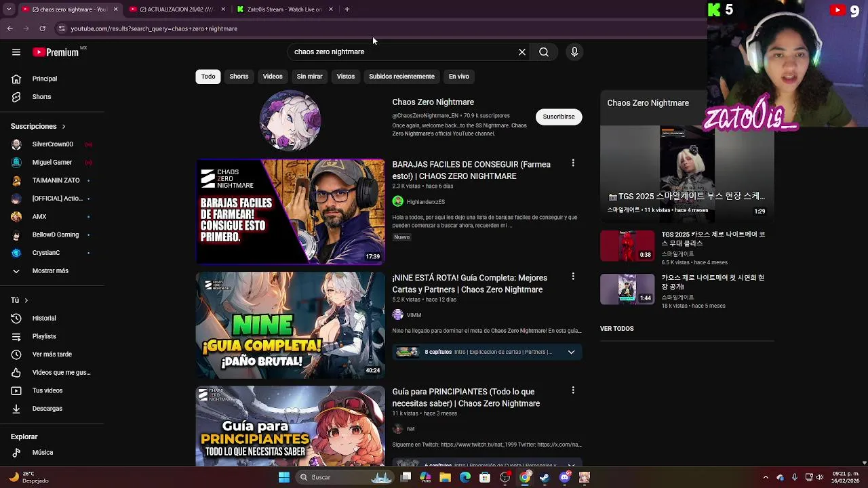Play the Guía para Principiantes thumbnail
The image size is (868, 488).
pos(290,426)
